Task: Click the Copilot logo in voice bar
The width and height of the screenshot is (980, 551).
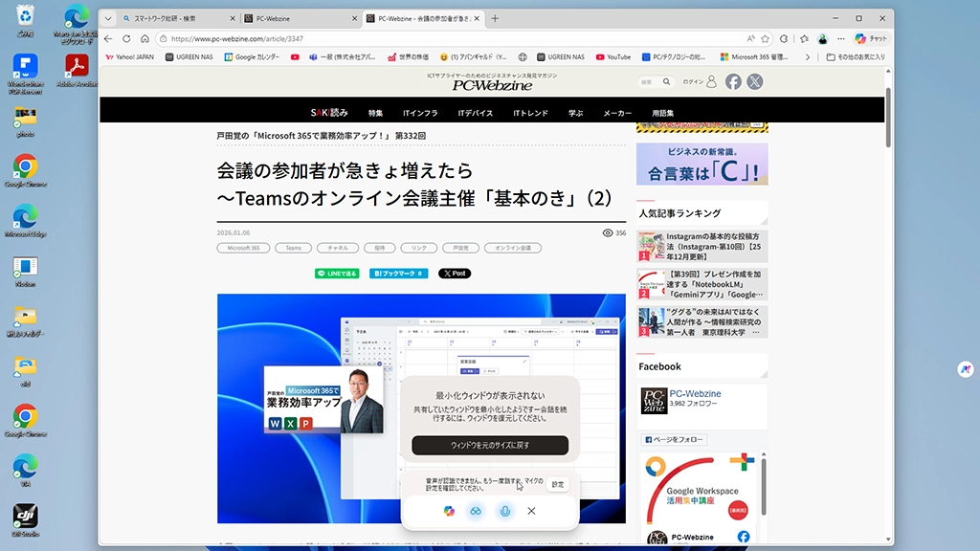Action: (447, 512)
